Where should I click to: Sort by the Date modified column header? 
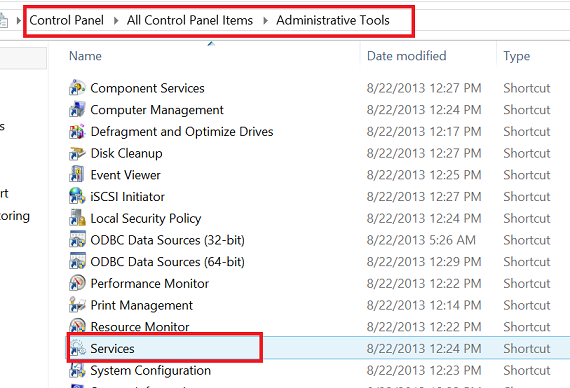coord(406,56)
